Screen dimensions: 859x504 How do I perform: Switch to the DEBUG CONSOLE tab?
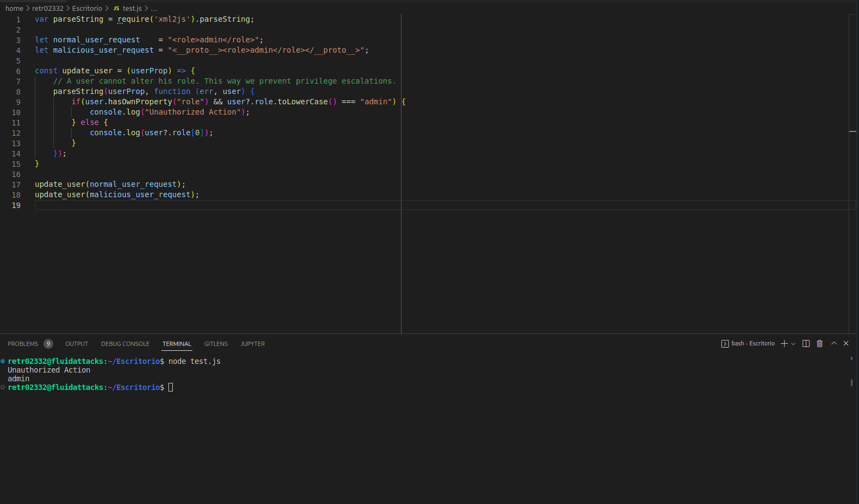point(125,344)
